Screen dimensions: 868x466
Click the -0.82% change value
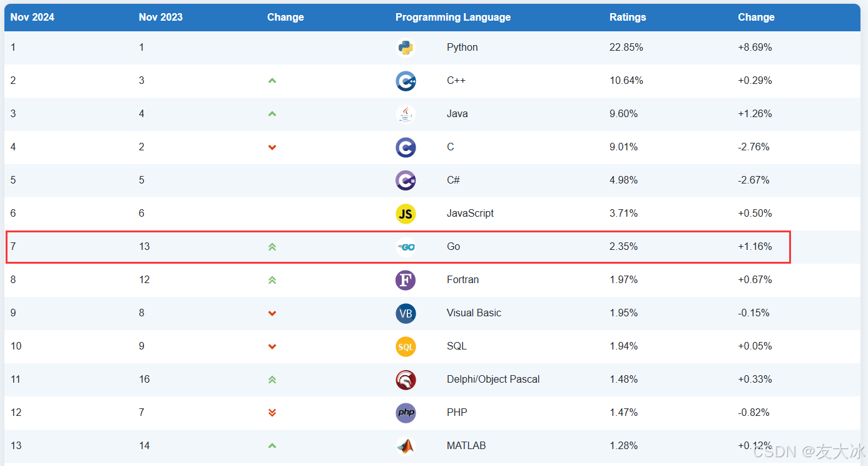754,413
